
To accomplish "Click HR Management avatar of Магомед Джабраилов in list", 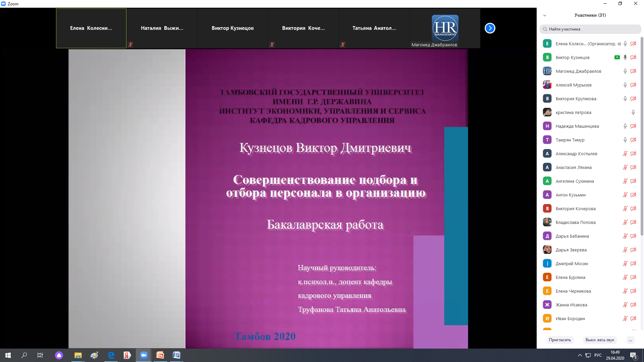I will [x=547, y=71].
